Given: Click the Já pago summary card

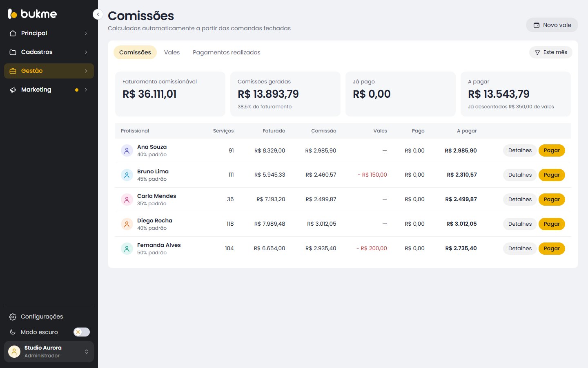Looking at the screenshot, I should 401,94.
